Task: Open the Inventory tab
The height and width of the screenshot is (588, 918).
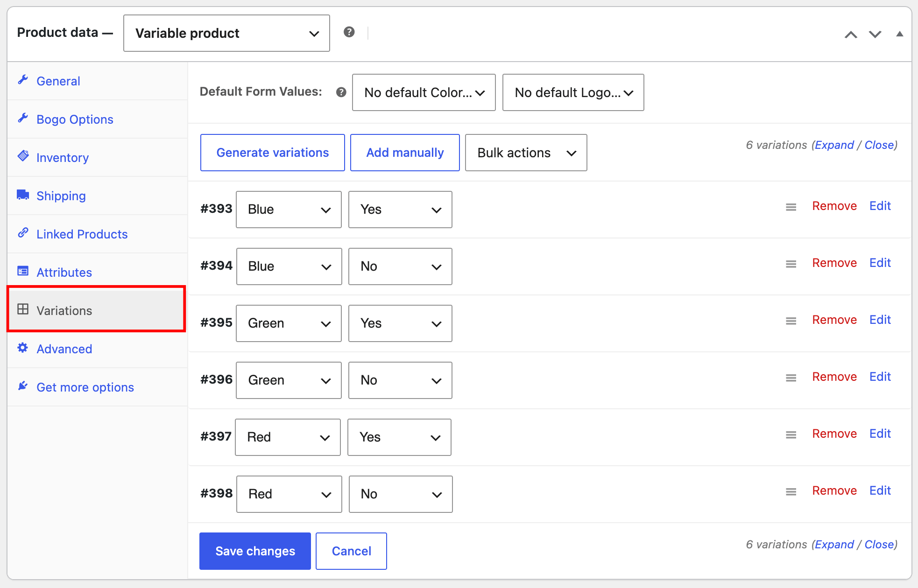Action: pyautogui.click(x=97, y=157)
